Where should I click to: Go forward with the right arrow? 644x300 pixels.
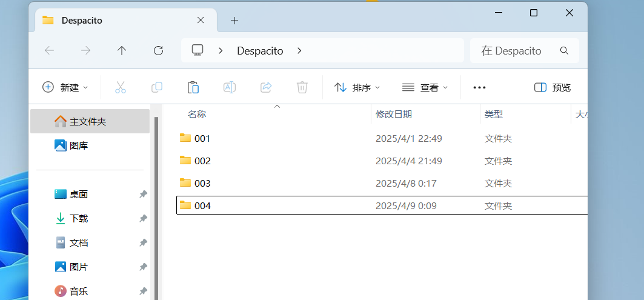pyautogui.click(x=85, y=50)
